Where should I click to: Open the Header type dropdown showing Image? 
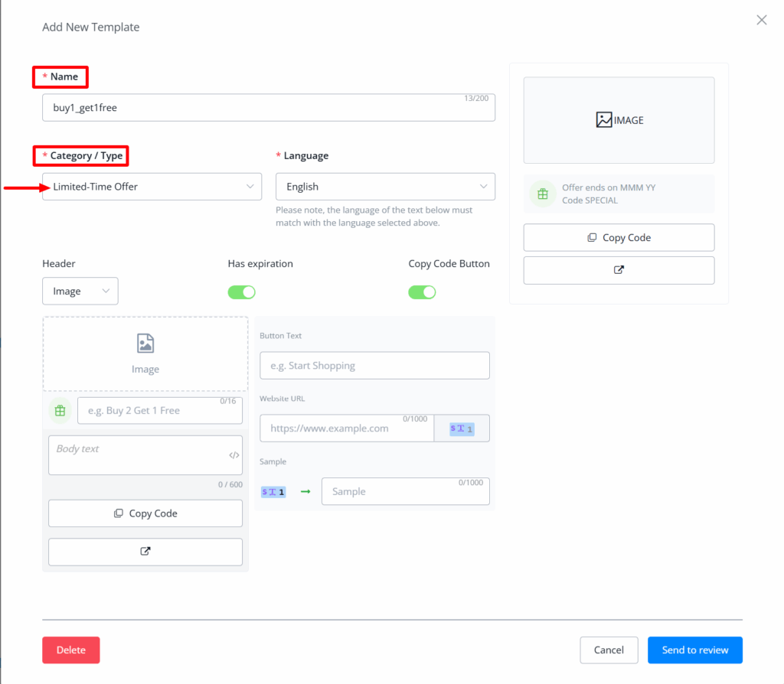click(x=80, y=292)
